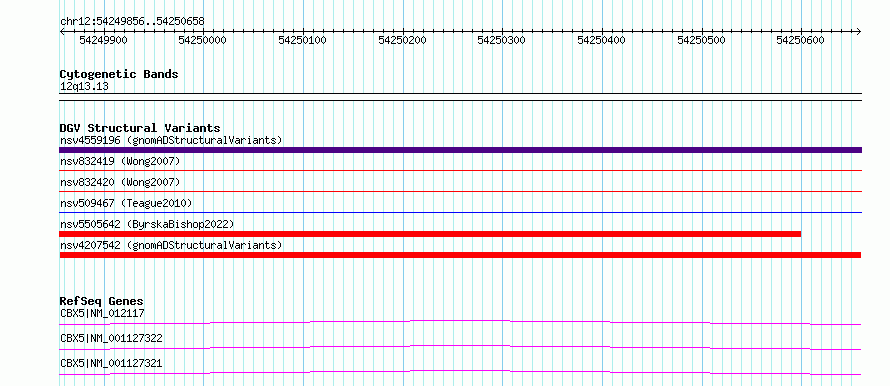Select the nsv5505642 (ByrskaBishop2022) label

click(146, 224)
